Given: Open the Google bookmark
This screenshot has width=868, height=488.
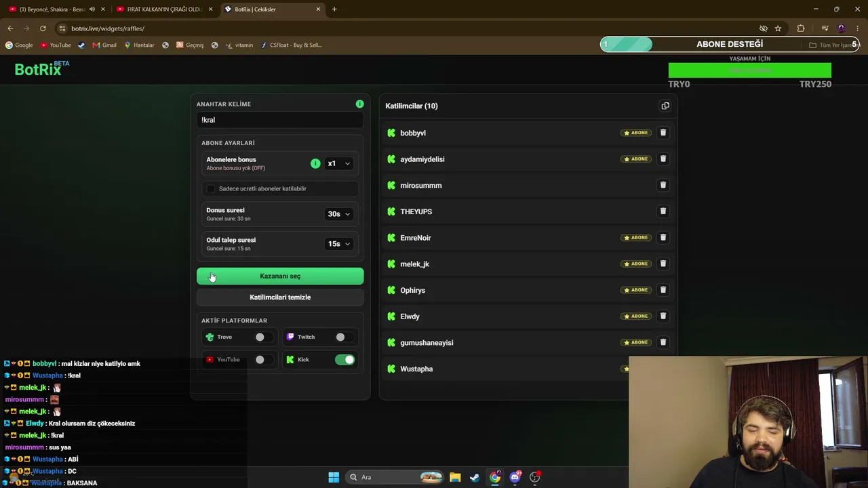Looking at the screenshot, I should tap(19, 45).
